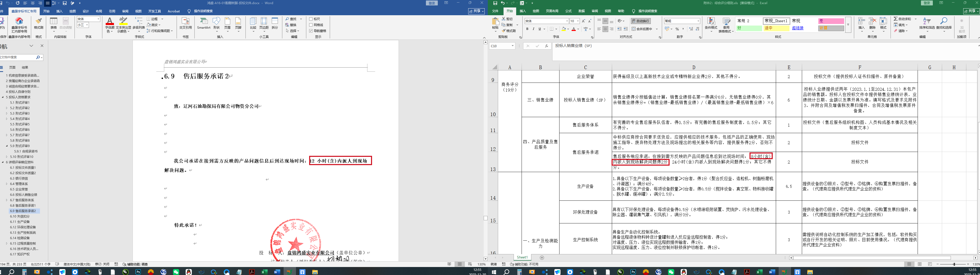Open the Acrobat tab in Word
The width and height of the screenshot is (980, 275).
coord(174,11)
